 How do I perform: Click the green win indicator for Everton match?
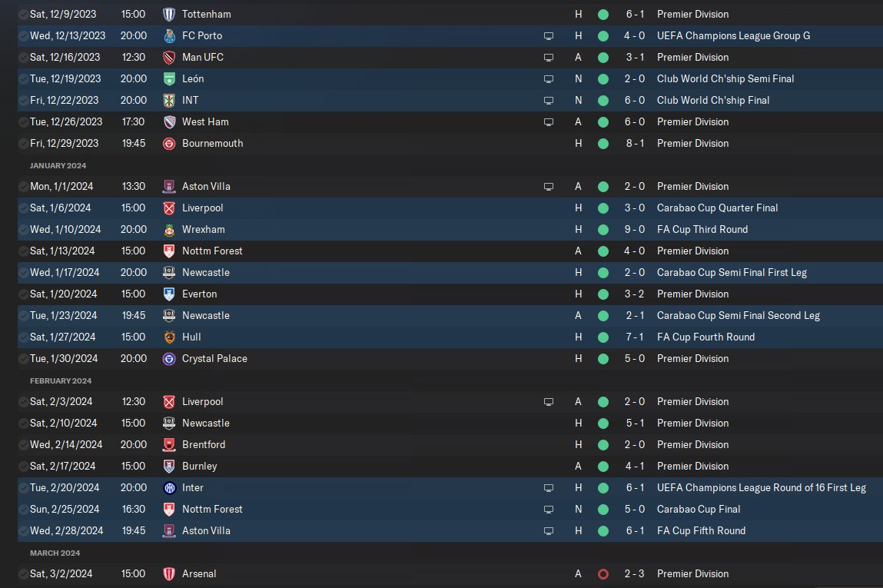[x=603, y=294]
